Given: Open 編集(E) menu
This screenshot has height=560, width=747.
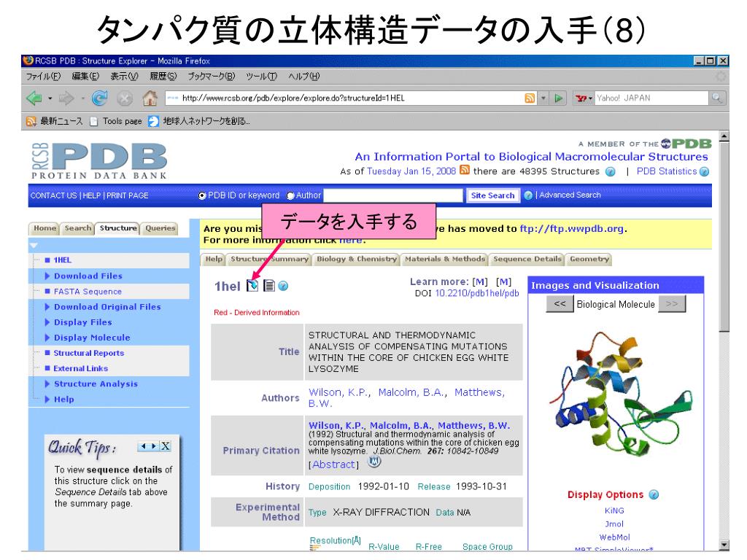Looking at the screenshot, I should click(x=85, y=76).
